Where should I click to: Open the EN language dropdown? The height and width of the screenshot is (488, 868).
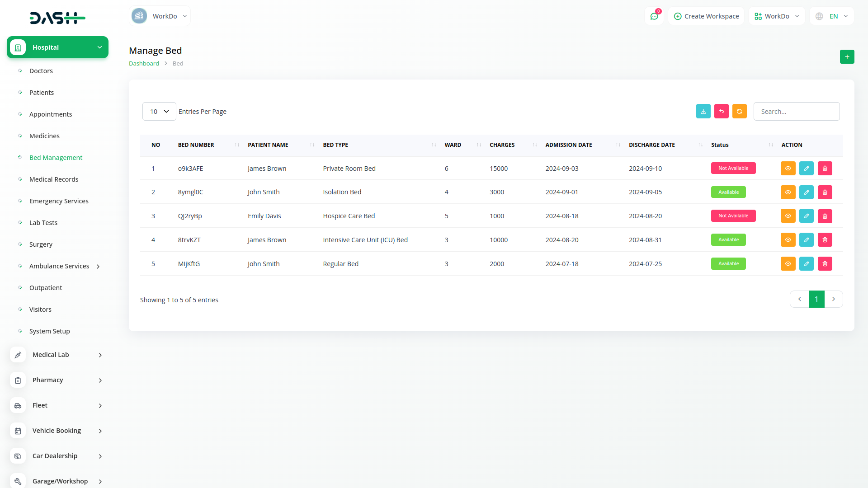832,16
